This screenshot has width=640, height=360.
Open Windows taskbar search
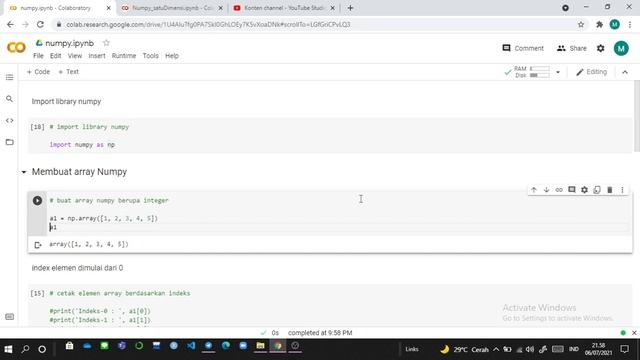[x=25, y=349]
